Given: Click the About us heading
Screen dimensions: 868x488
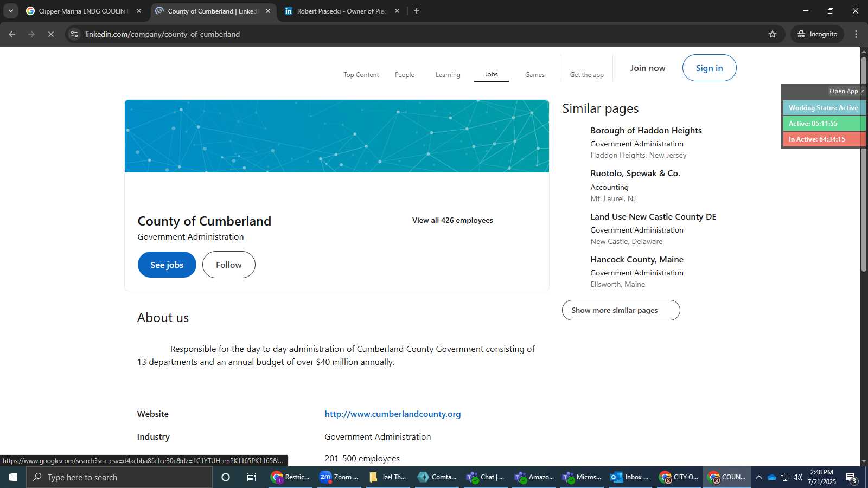Looking at the screenshot, I should [x=163, y=318].
